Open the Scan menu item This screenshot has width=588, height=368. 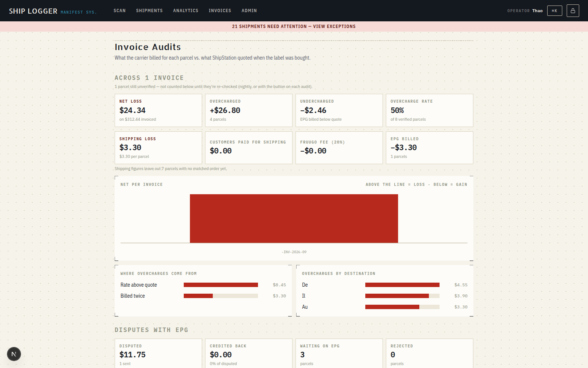click(x=119, y=11)
